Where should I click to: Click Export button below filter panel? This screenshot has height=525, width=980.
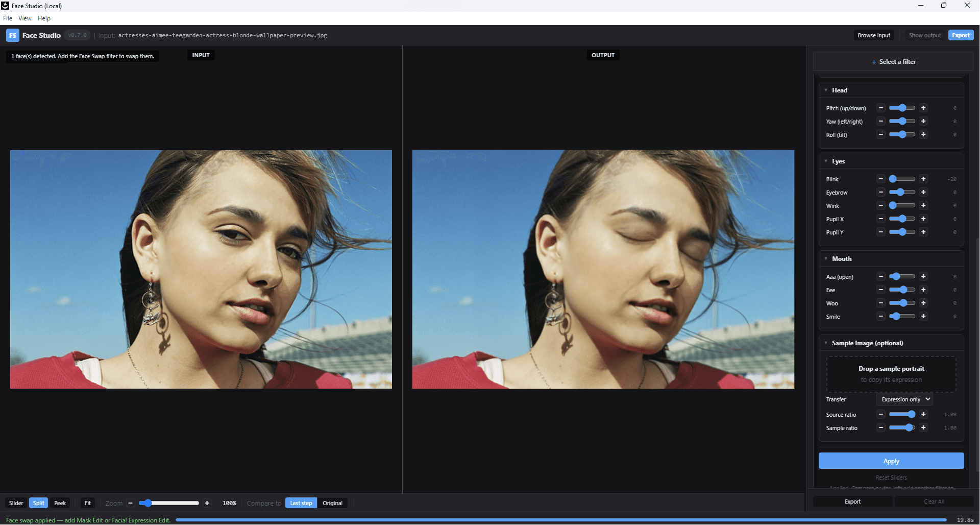click(852, 502)
